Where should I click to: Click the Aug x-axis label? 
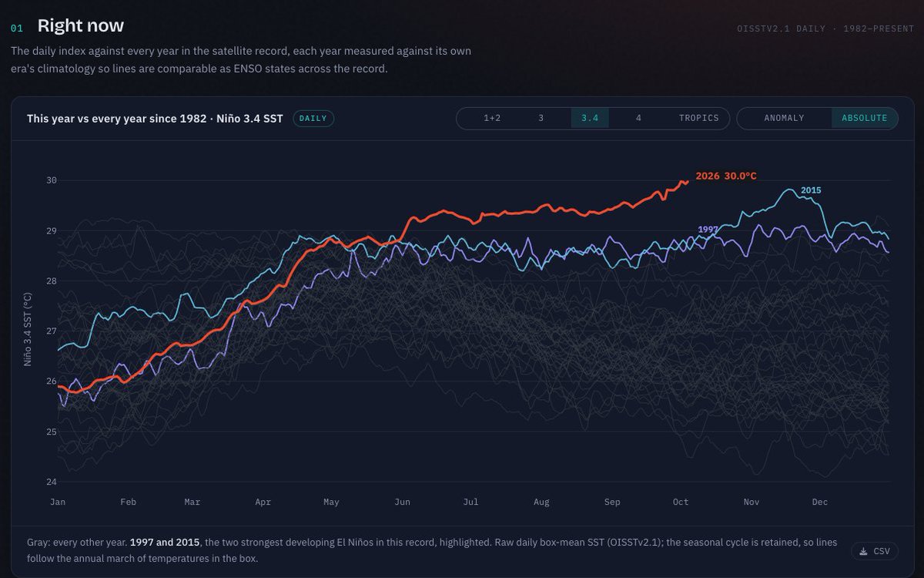tap(541, 502)
